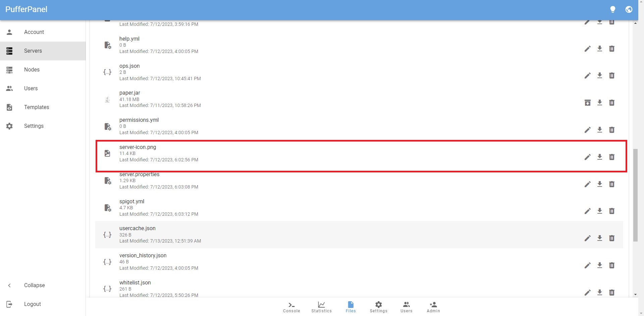This screenshot has height=316, width=644.
Task: Delete the usercache.json file
Action: coord(611,238)
